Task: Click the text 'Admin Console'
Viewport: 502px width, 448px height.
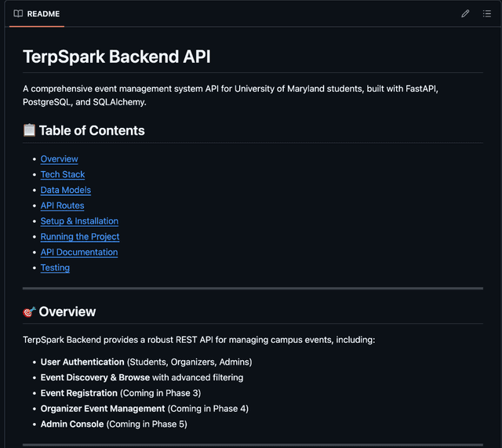Action: coord(72,424)
